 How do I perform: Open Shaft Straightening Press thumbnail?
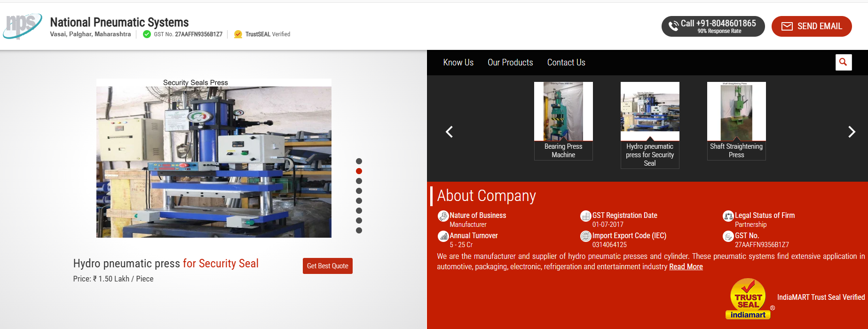point(736,111)
